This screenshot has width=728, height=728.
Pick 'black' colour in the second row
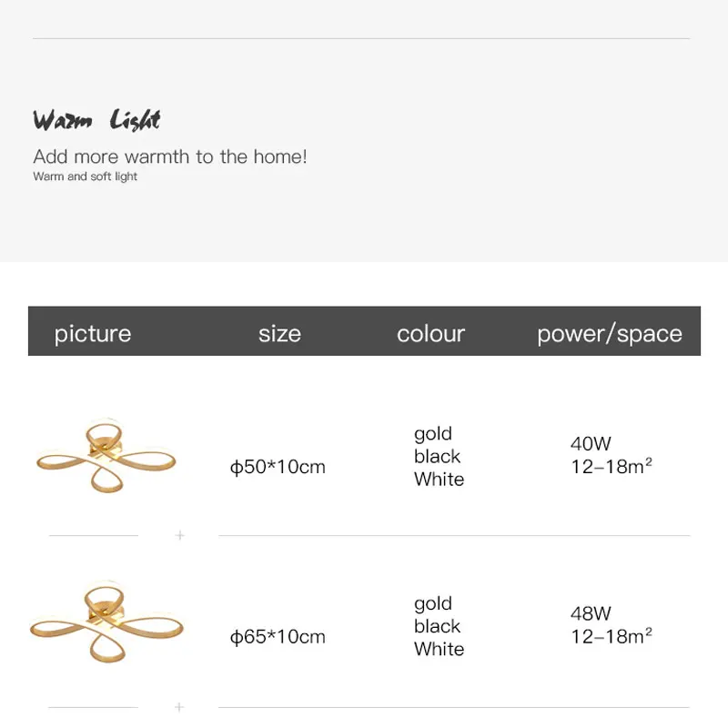(438, 626)
